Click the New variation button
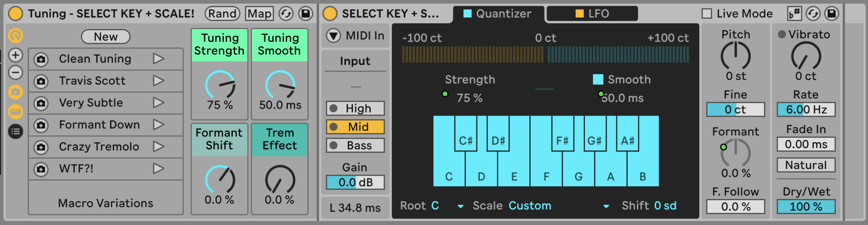This screenshot has width=868, height=225. click(105, 37)
